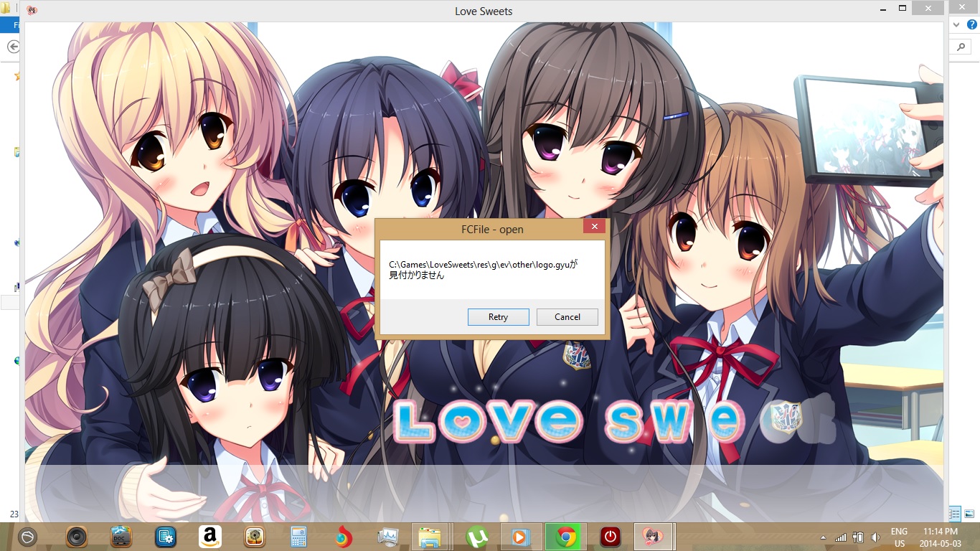Open the volume control in system tray
The height and width of the screenshot is (551, 980).
coord(875,537)
